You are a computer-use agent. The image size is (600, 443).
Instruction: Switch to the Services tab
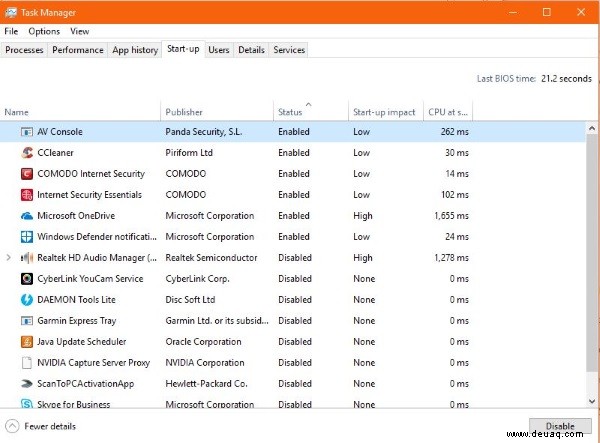click(x=289, y=50)
